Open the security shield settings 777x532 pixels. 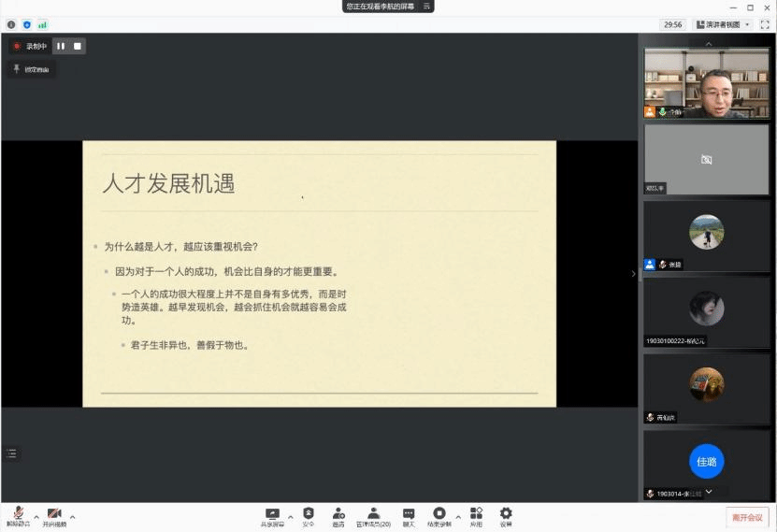point(309,515)
